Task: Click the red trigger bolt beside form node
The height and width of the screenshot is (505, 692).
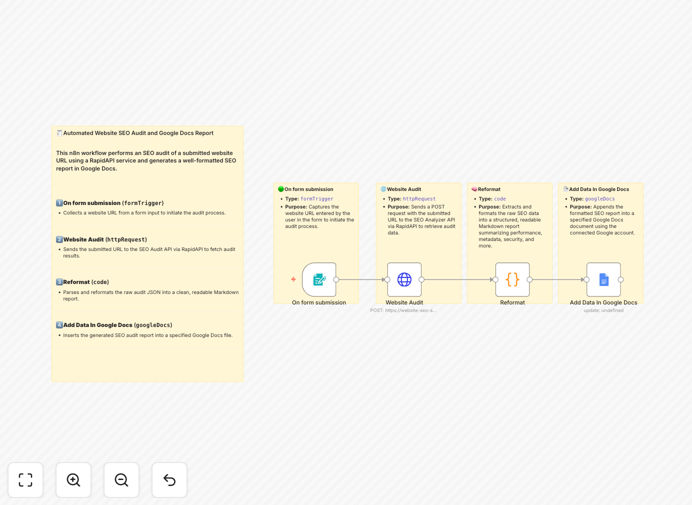Action: (293, 279)
